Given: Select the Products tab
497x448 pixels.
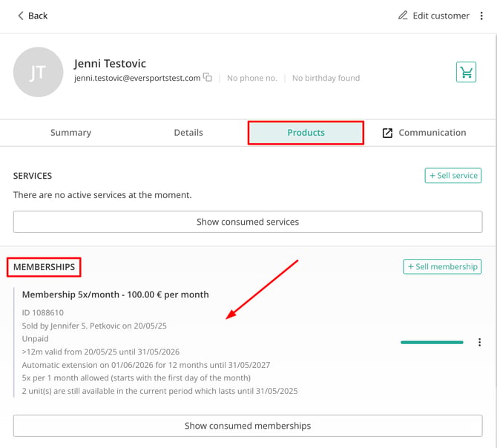Looking at the screenshot, I should [306, 133].
